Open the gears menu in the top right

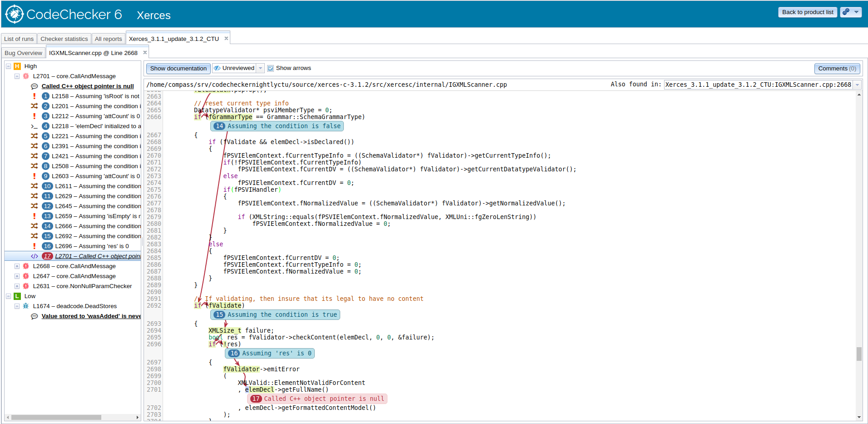click(x=851, y=12)
